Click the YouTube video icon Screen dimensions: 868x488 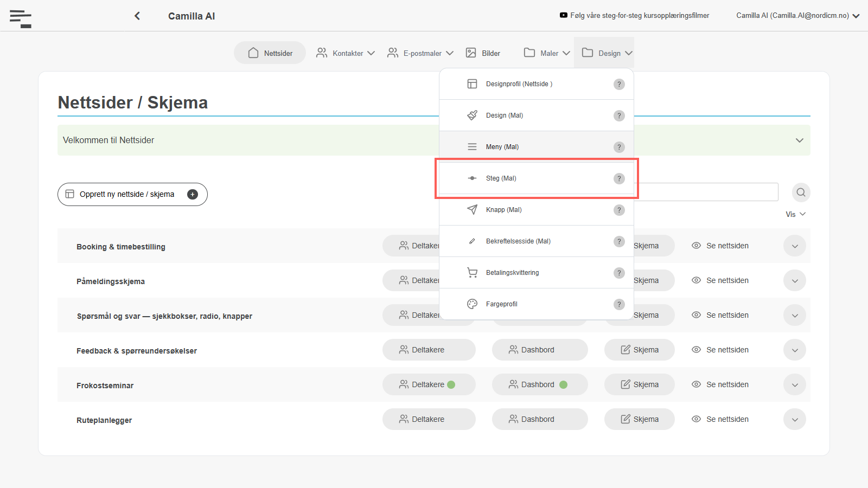[x=564, y=15]
